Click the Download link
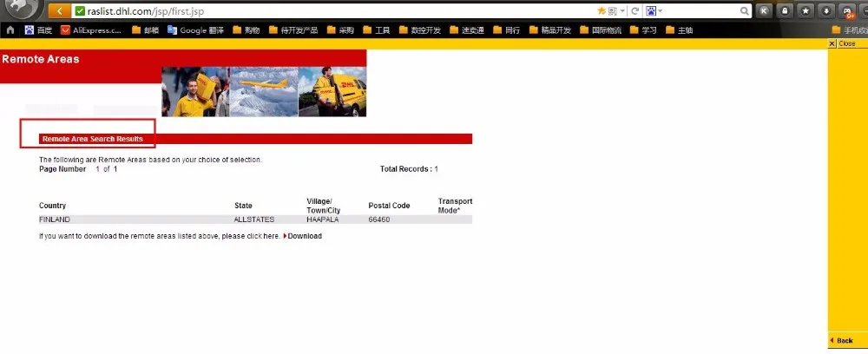 tap(305, 236)
